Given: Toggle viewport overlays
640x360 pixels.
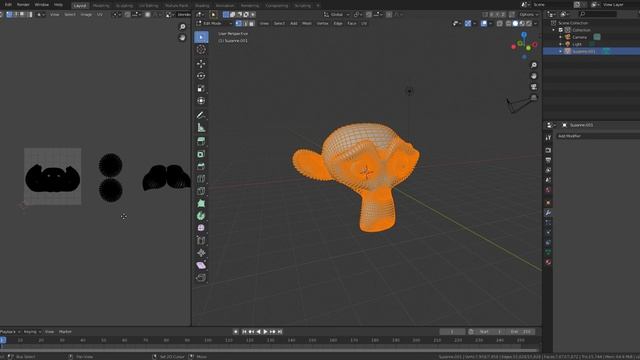Looking at the screenshot, I should click(484, 24).
